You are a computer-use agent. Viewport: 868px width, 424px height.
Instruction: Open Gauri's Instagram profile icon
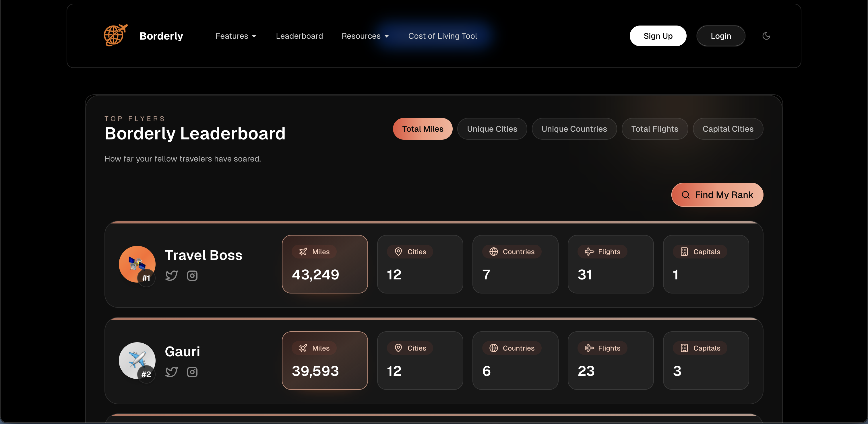tap(192, 372)
